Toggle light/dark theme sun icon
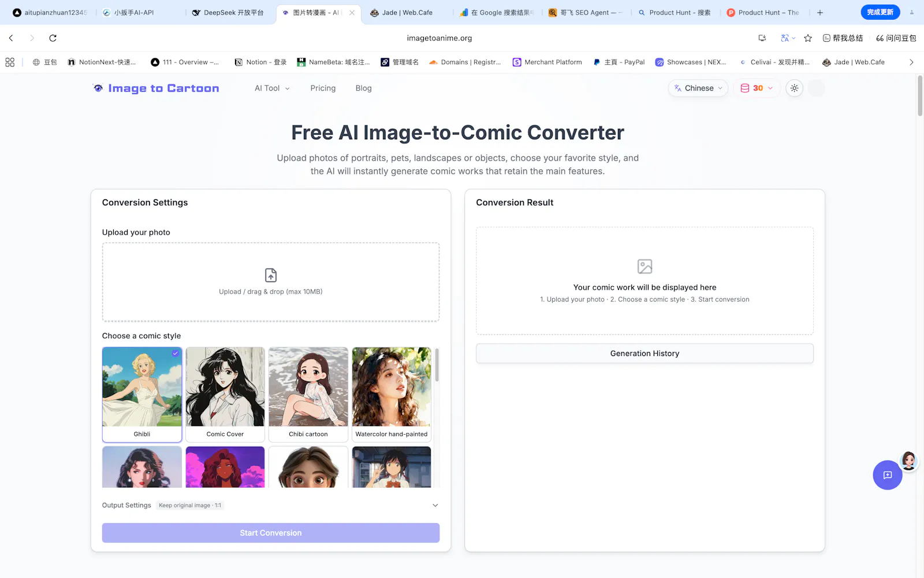The image size is (924, 578). coord(795,88)
